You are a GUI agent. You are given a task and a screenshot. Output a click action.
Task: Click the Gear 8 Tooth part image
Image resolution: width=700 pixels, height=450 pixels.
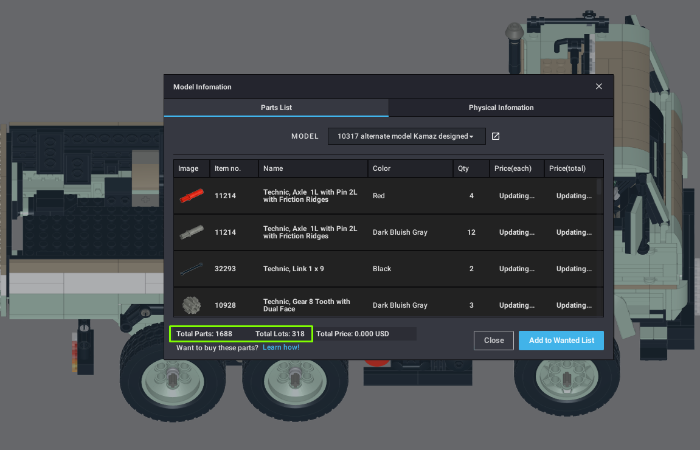tap(190, 303)
